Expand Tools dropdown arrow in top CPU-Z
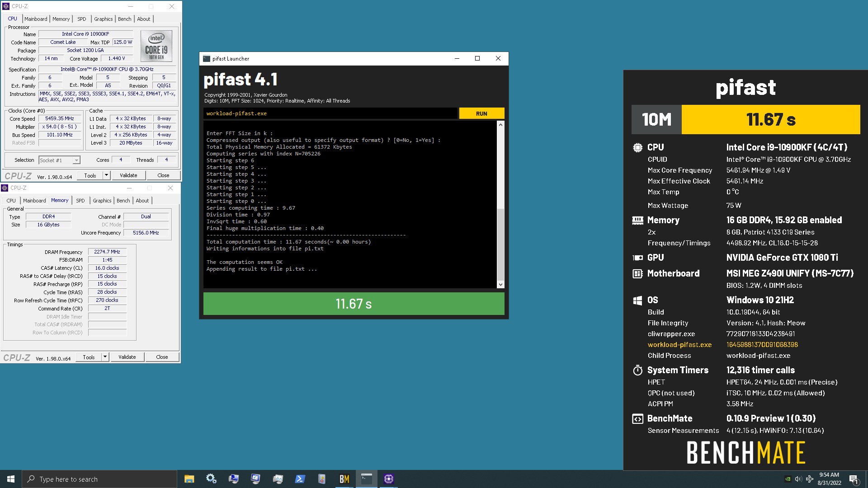 click(x=107, y=175)
